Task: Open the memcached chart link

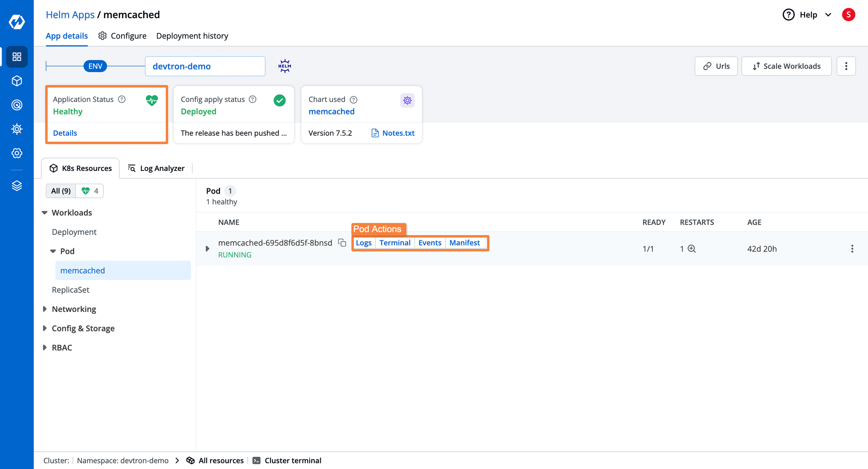Action: [x=332, y=112]
